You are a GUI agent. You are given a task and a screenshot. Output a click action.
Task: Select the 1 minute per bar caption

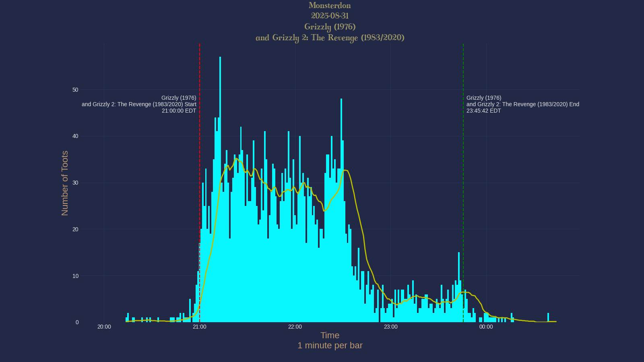pos(330,345)
